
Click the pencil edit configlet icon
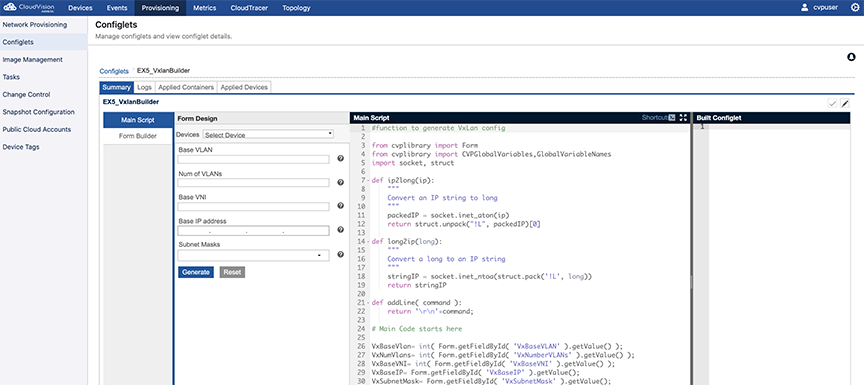(845, 104)
